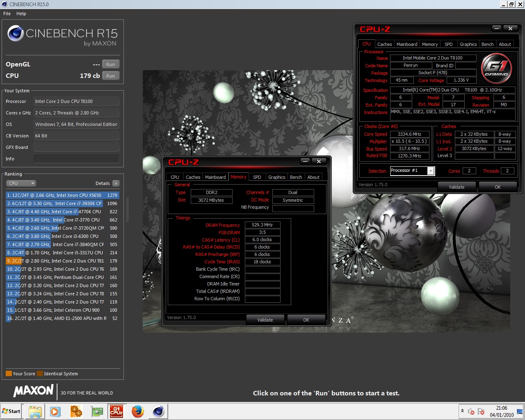Screen dimensions: 525x420
Task: Click OK in CPU-Z CPU window
Action: tap(498, 187)
